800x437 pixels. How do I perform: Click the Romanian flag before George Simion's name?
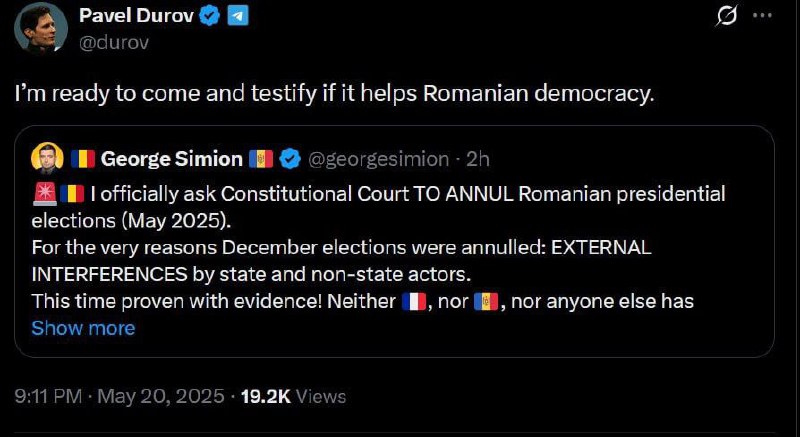(x=81, y=158)
